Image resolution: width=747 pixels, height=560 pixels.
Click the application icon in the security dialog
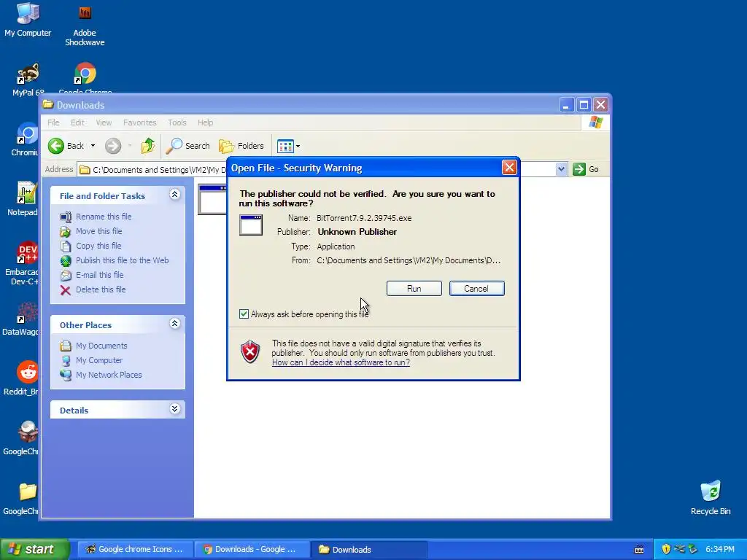(251, 225)
